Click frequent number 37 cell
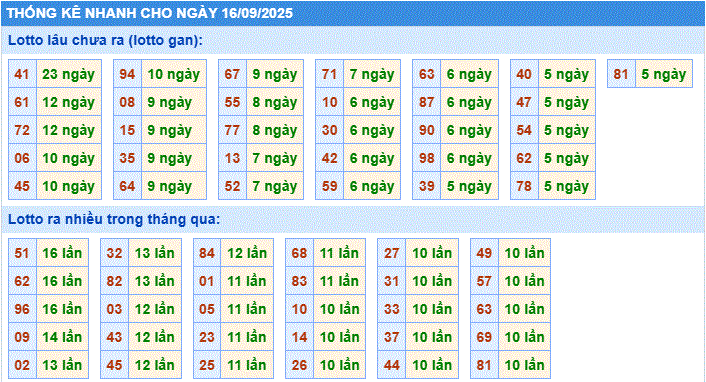 coord(392,337)
